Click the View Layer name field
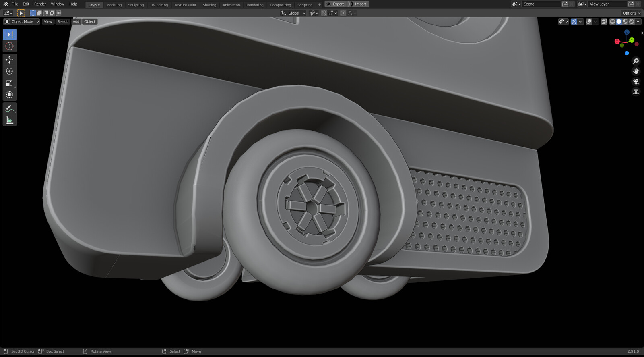This screenshot has height=357, width=644. [x=607, y=4]
